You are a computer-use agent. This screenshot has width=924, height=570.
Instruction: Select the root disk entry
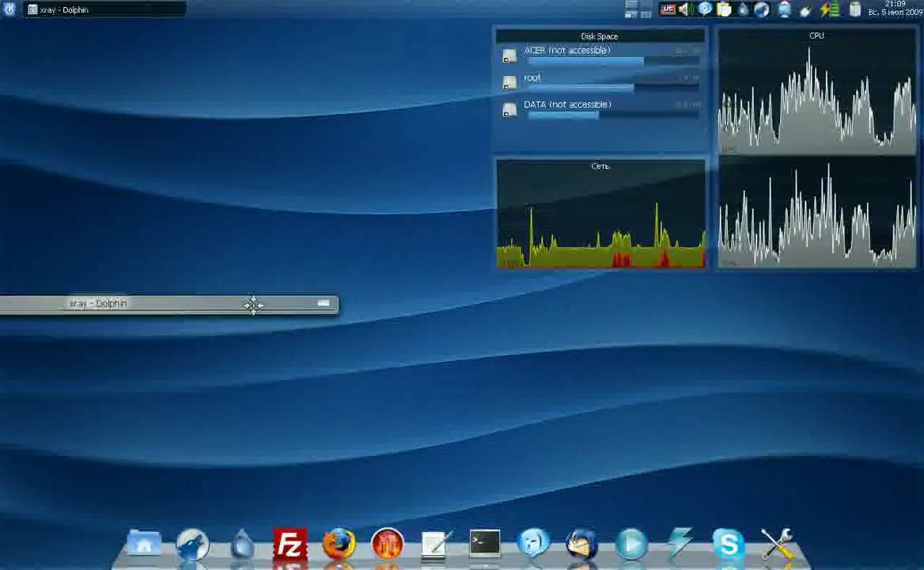pos(532,78)
